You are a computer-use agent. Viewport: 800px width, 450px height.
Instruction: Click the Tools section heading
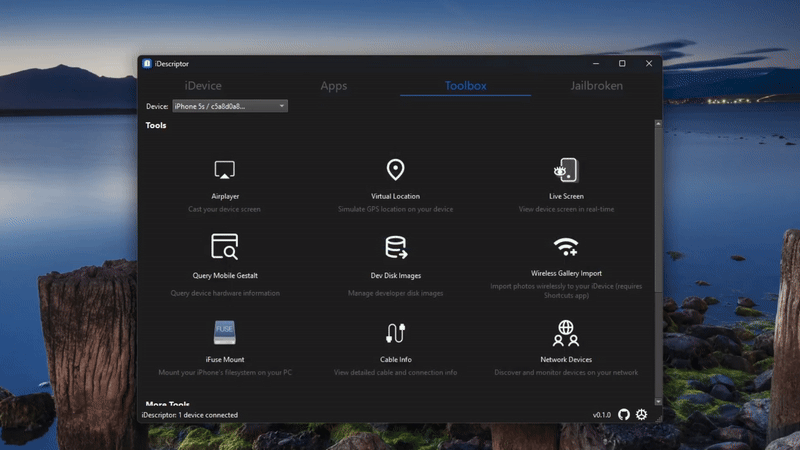(x=156, y=125)
